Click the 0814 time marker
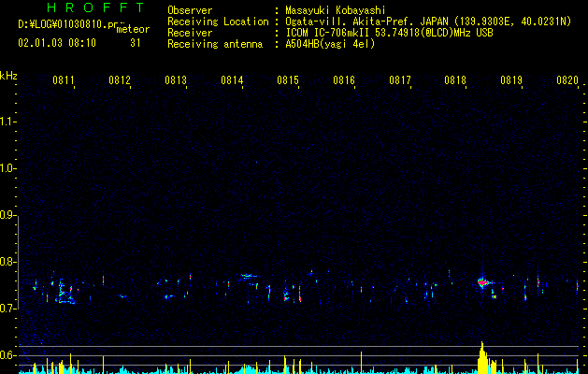 pos(232,79)
